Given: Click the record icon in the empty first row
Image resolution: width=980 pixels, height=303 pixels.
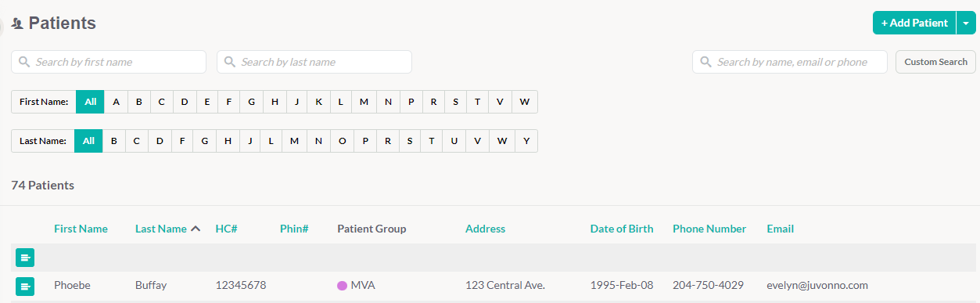Looking at the screenshot, I should [25, 258].
